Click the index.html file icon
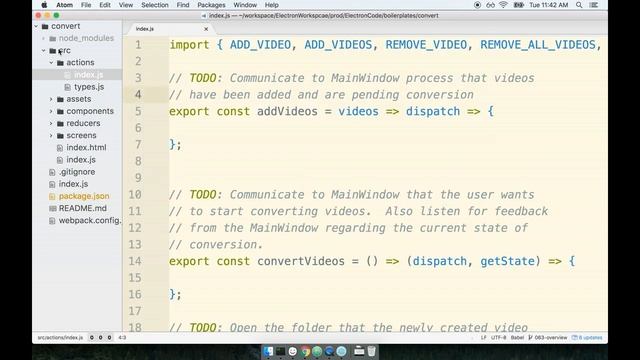The image size is (640, 360). coord(60,148)
